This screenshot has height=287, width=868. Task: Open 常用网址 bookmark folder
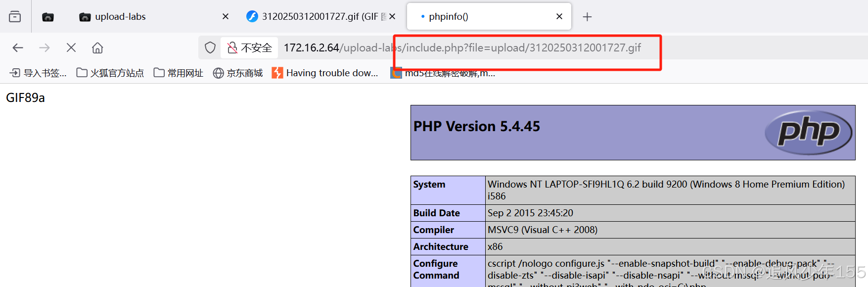tap(178, 73)
